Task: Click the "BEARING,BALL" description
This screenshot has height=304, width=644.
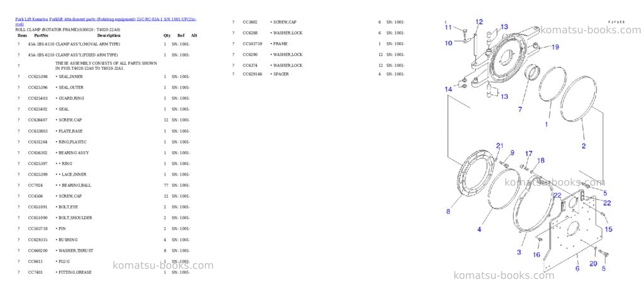Action: 77,185
